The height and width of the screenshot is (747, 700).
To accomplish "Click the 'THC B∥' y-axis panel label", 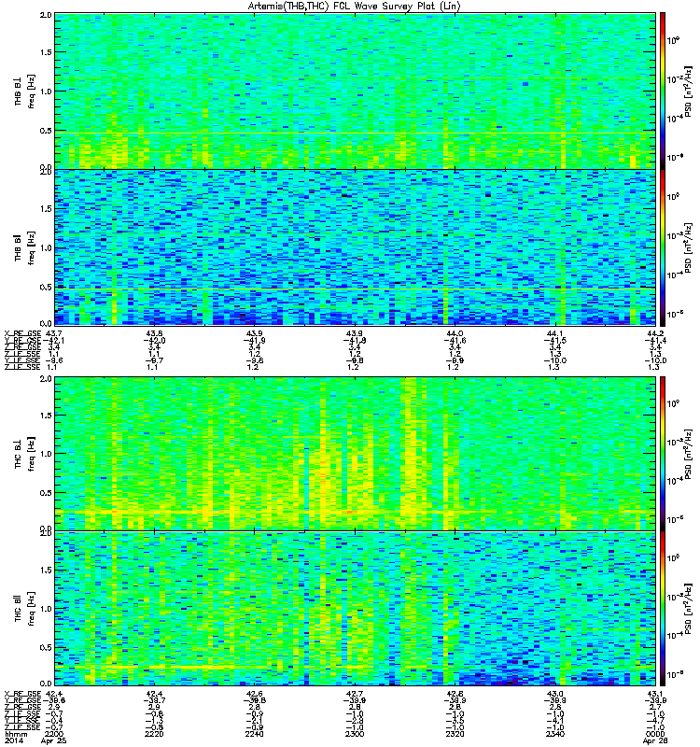I will click(18, 609).
